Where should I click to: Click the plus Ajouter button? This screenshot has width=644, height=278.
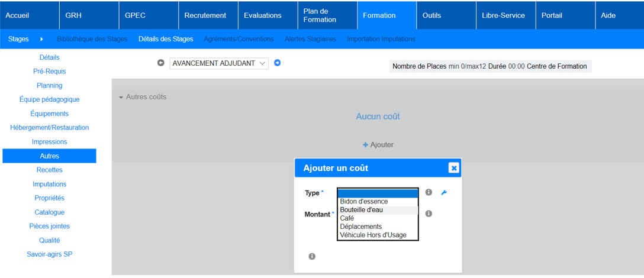point(378,145)
